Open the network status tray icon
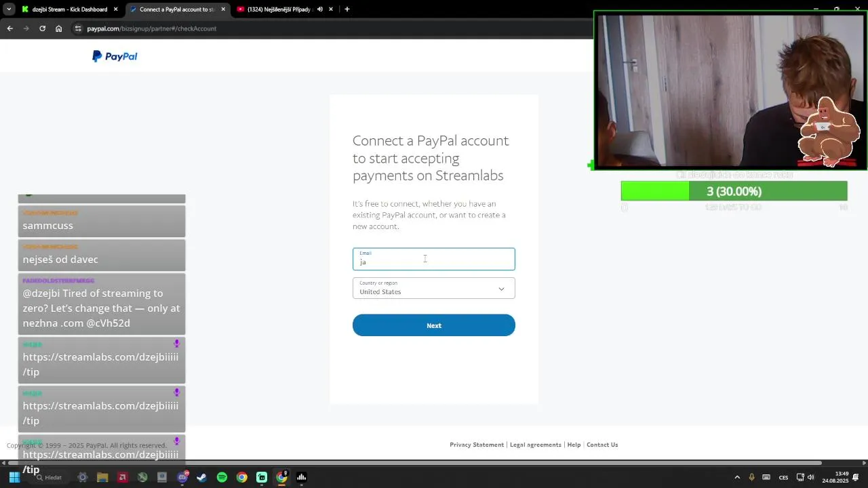 click(x=800, y=477)
